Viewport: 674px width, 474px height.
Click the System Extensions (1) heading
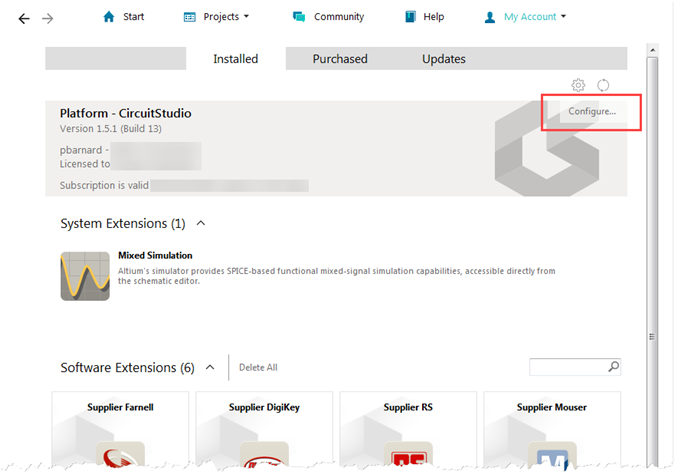point(123,223)
